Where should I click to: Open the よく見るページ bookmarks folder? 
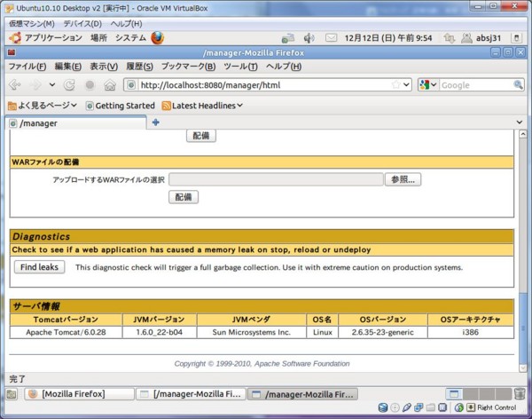[x=42, y=106]
